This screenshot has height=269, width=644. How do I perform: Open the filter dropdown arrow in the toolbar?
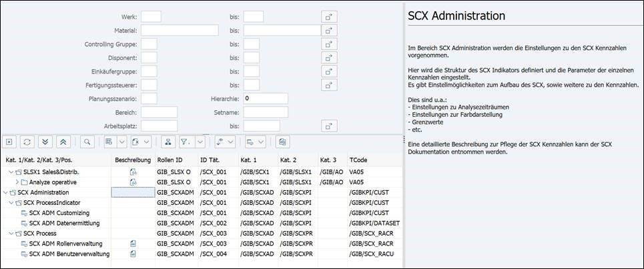coord(200,142)
